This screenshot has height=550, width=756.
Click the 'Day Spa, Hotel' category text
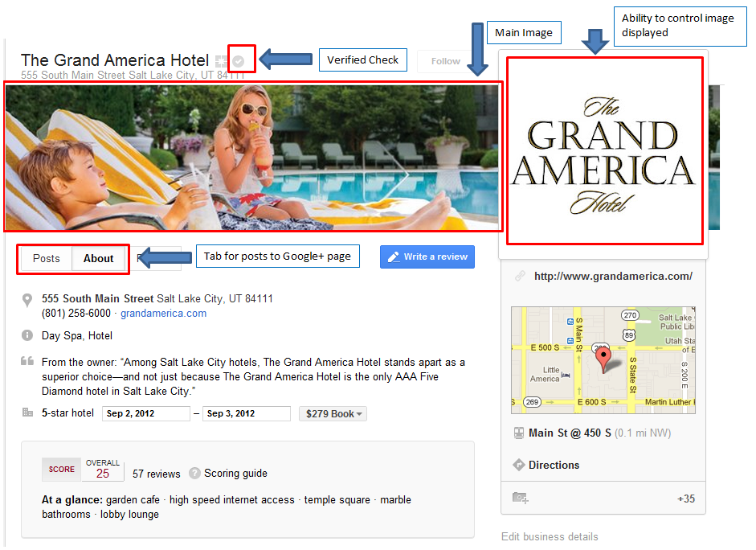77,336
